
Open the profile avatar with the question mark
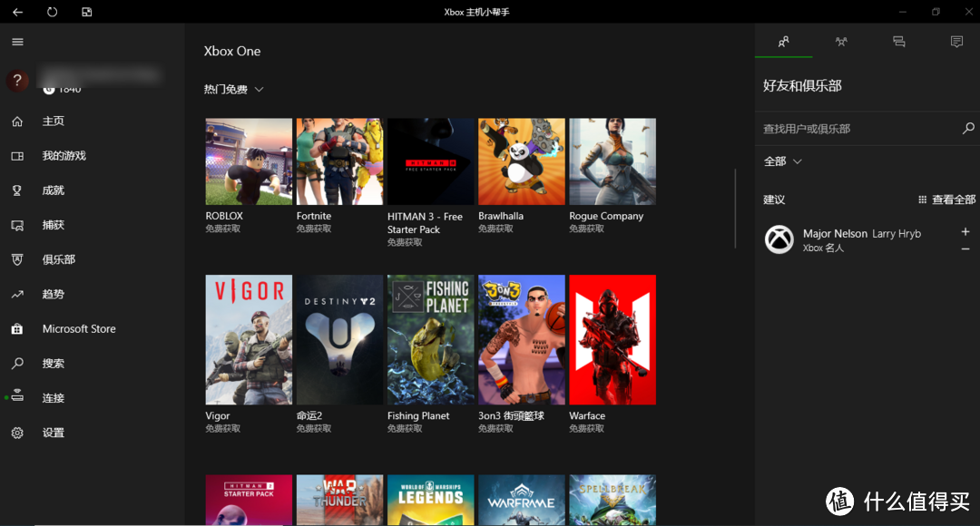point(17,81)
